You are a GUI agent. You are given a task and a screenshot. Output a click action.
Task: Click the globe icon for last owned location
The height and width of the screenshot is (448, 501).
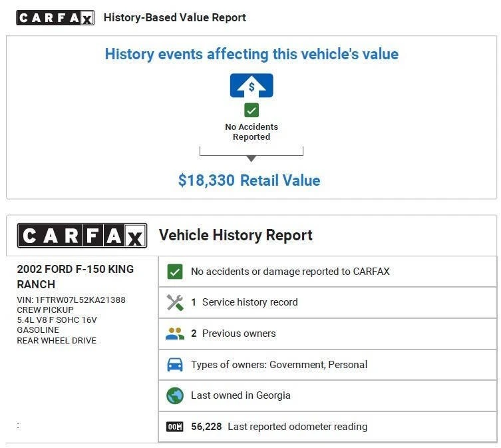pos(175,395)
